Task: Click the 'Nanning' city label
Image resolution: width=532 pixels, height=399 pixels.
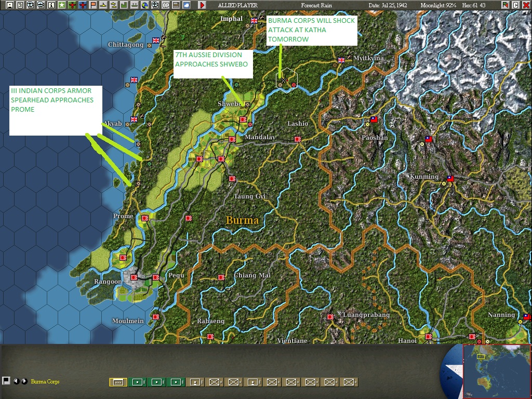Action: pos(501,315)
